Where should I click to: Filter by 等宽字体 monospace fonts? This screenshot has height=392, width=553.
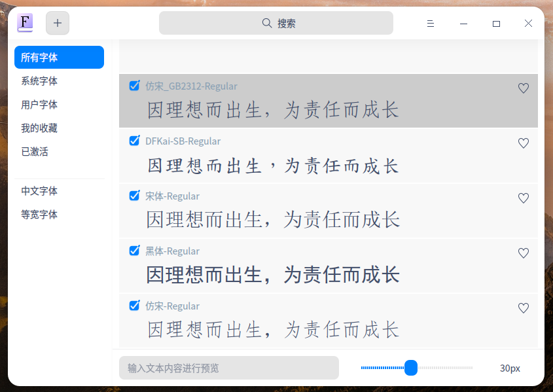coord(60,215)
